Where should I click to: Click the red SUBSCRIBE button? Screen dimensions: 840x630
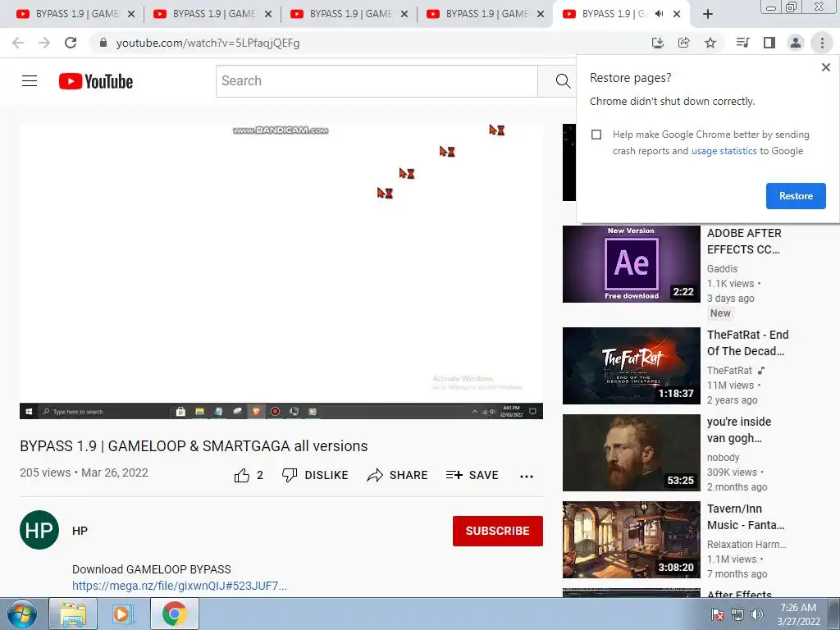(497, 531)
